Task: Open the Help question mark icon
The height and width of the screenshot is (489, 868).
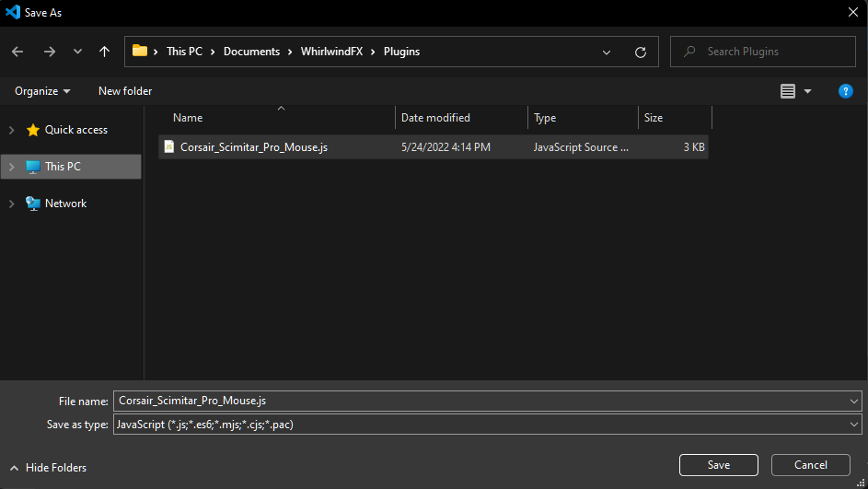Action: tap(845, 91)
